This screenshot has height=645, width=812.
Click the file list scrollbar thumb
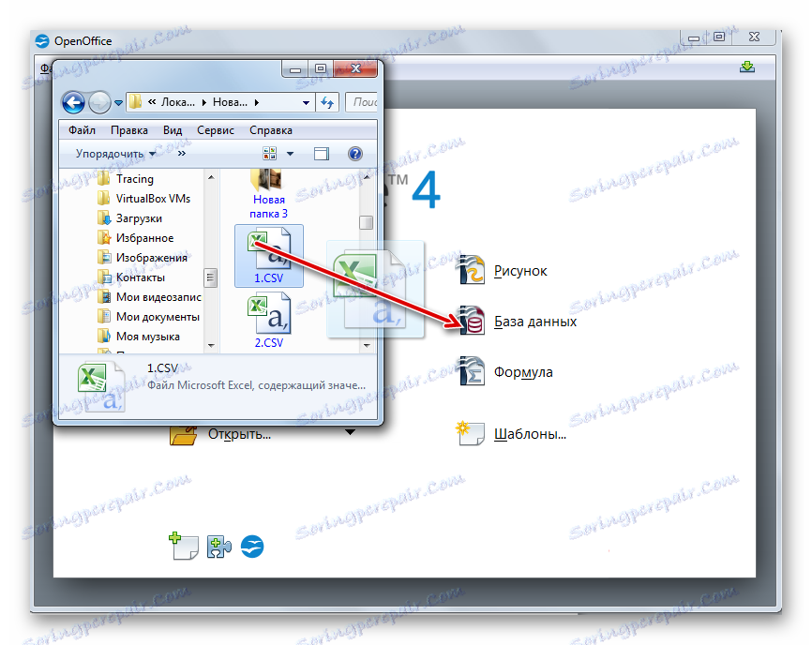tap(366, 222)
